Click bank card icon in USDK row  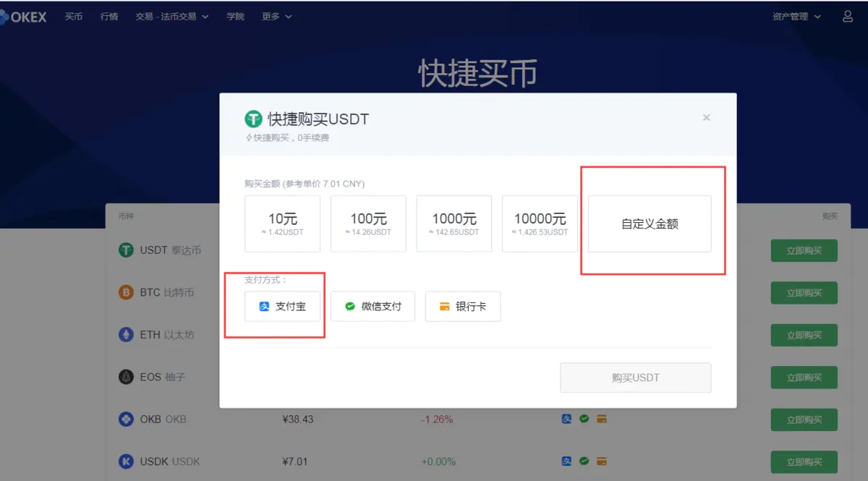(601, 461)
